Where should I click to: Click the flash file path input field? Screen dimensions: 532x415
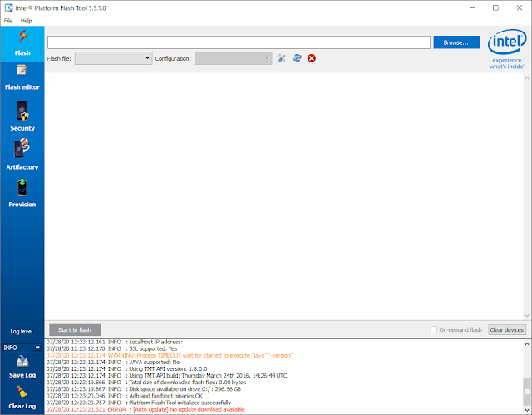pos(239,42)
